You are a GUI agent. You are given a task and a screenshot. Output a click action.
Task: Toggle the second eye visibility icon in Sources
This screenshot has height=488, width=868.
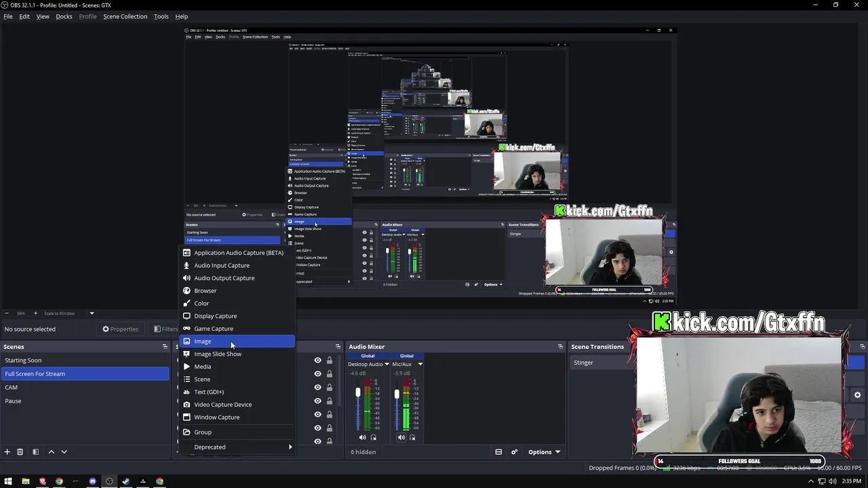tap(317, 373)
